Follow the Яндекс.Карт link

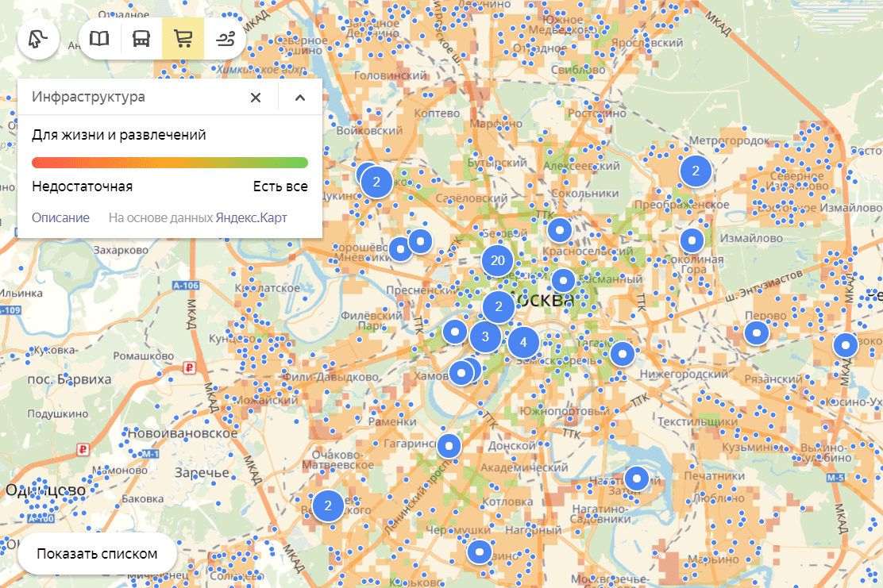point(251,217)
